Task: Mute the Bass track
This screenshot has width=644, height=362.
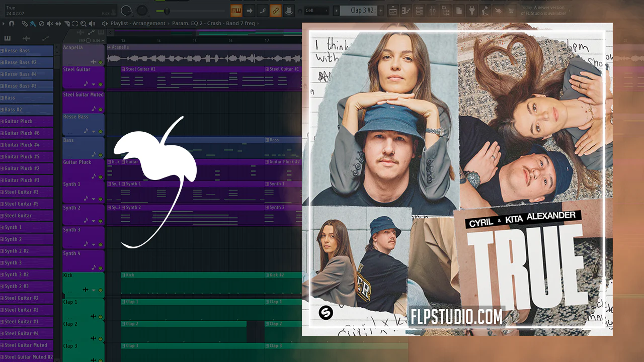Action: [101, 155]
